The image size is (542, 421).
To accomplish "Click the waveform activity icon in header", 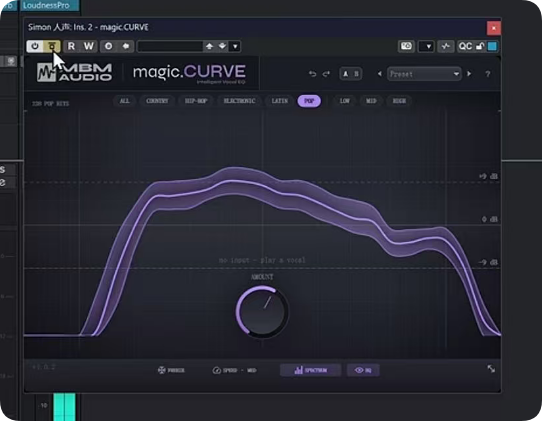I will (446, 46).
